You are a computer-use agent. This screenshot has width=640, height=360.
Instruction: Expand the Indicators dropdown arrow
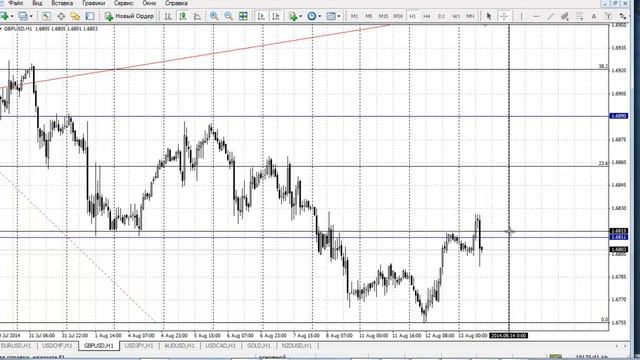pos(301,16)
